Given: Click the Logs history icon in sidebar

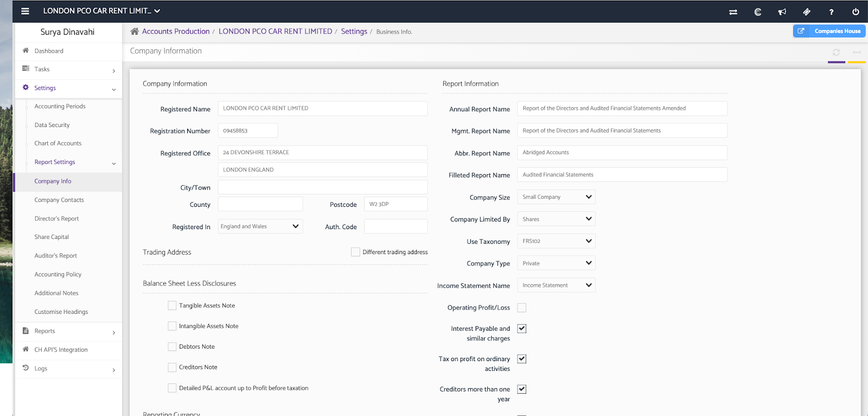Looking at the screenshot, I should [25, 368].
